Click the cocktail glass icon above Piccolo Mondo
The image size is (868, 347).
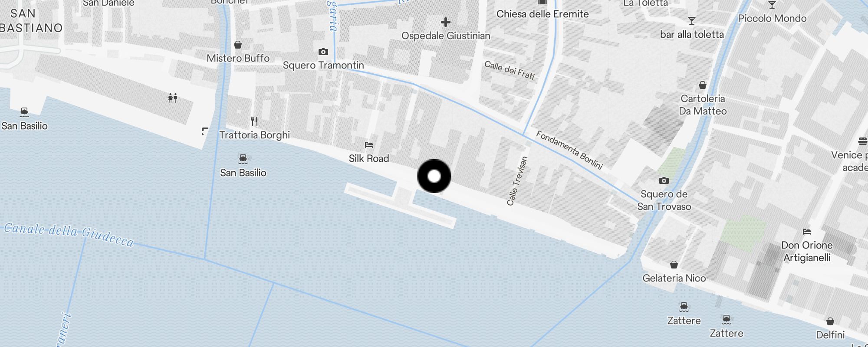(772, 5)
